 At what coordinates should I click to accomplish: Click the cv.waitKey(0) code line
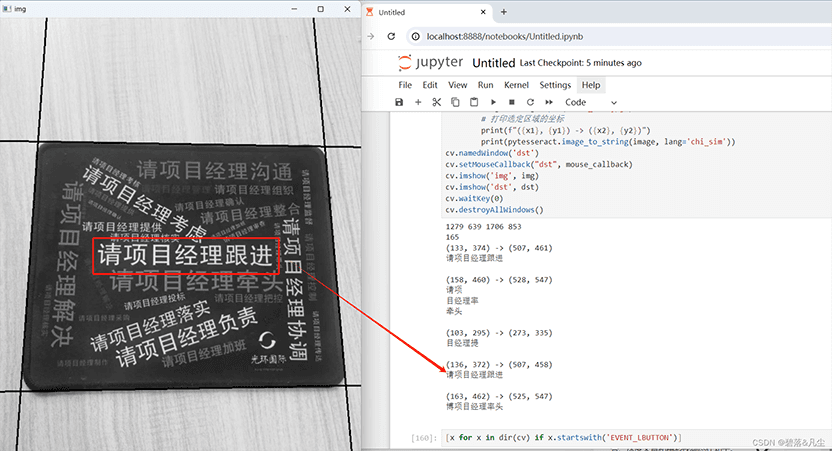point(474,198)
